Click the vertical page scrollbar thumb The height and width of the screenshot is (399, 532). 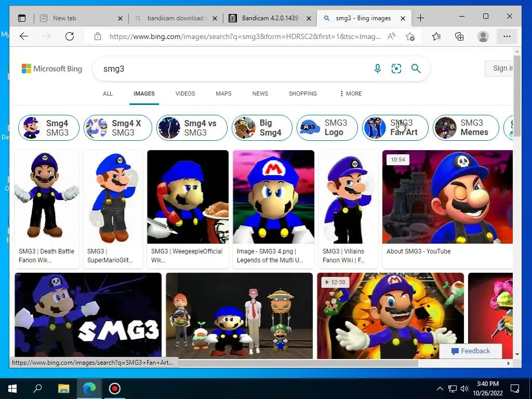pyautogui.click(x=517, y=96)
